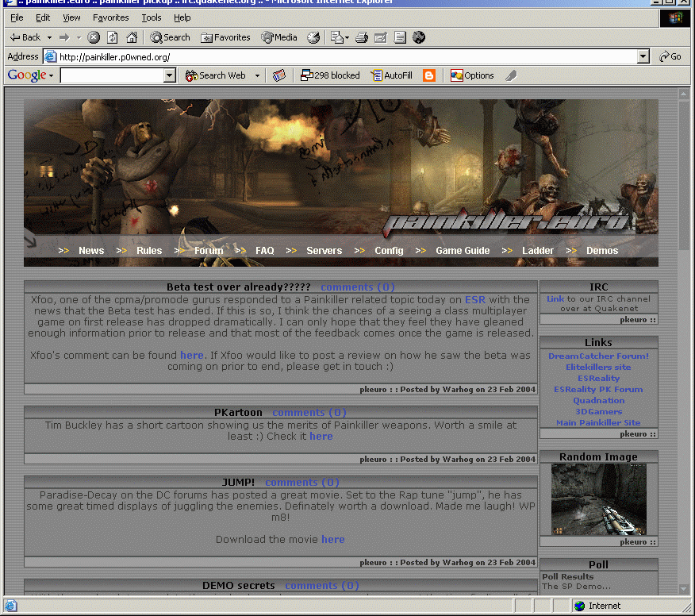This screenshot has width=695, height=616.
Task: Open the Ladder navigation link
Action: [x=538, y=251]
